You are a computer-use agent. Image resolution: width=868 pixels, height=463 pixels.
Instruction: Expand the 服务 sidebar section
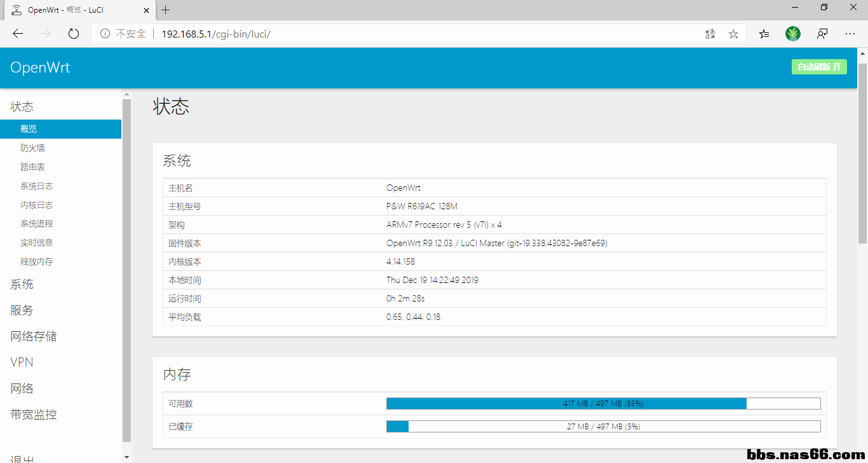(22, 310)
